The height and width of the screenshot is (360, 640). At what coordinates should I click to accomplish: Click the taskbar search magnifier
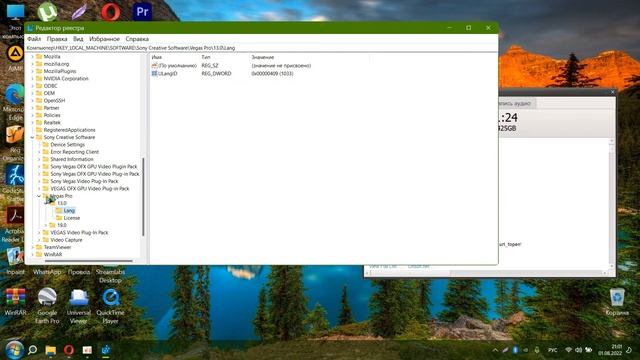[33, 350]
